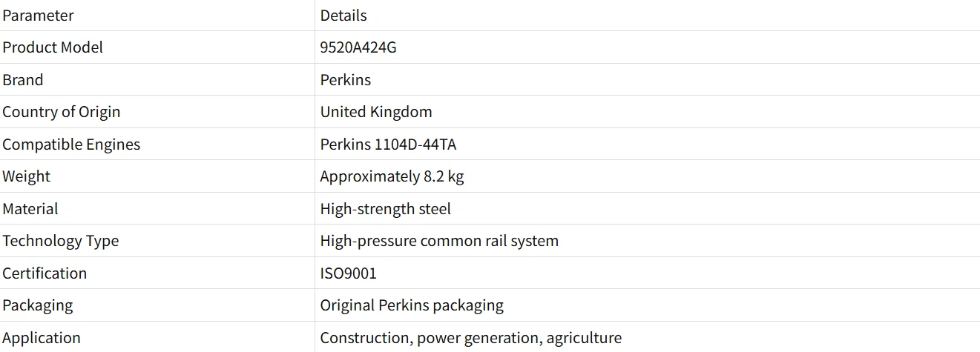Click Construction, power generation, agriculture text
980x352 pixels.
click(x=470, y=338)
